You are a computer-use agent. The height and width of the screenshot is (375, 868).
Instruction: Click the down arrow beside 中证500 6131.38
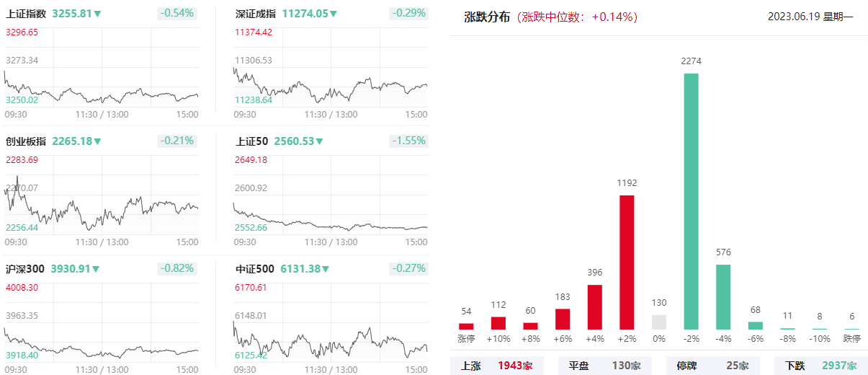point(325,269)
